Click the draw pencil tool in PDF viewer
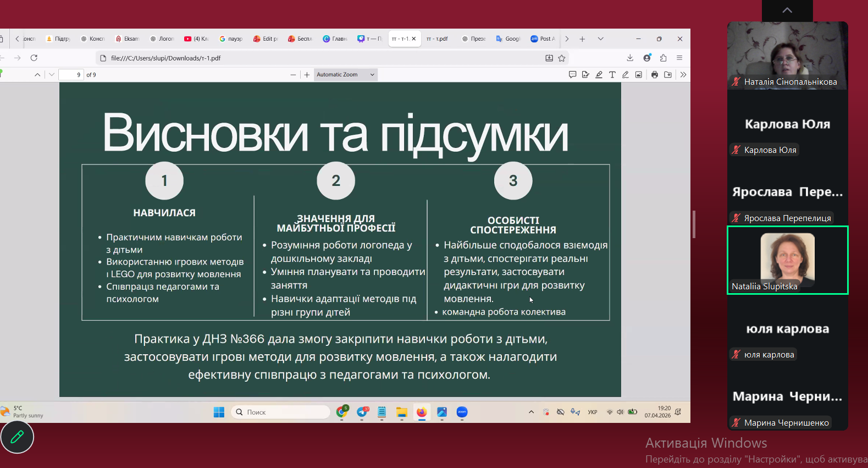The image size is (868, 468). (625, 75)
